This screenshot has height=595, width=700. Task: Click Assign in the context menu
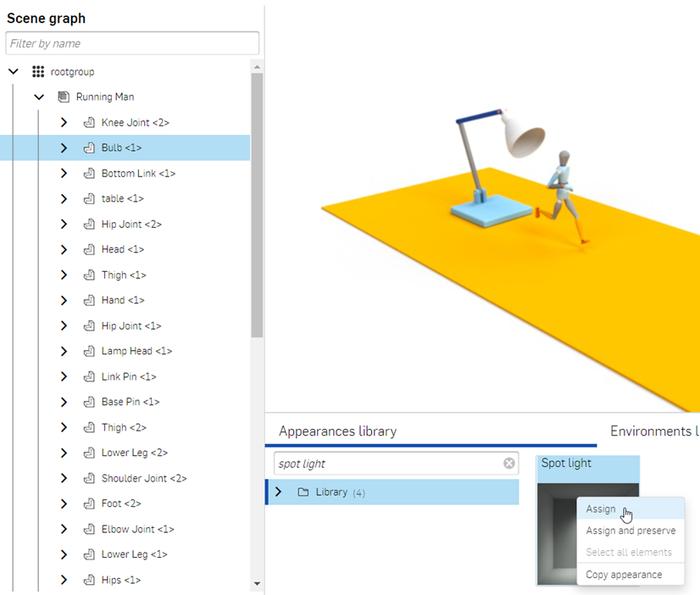click(602, 509)
